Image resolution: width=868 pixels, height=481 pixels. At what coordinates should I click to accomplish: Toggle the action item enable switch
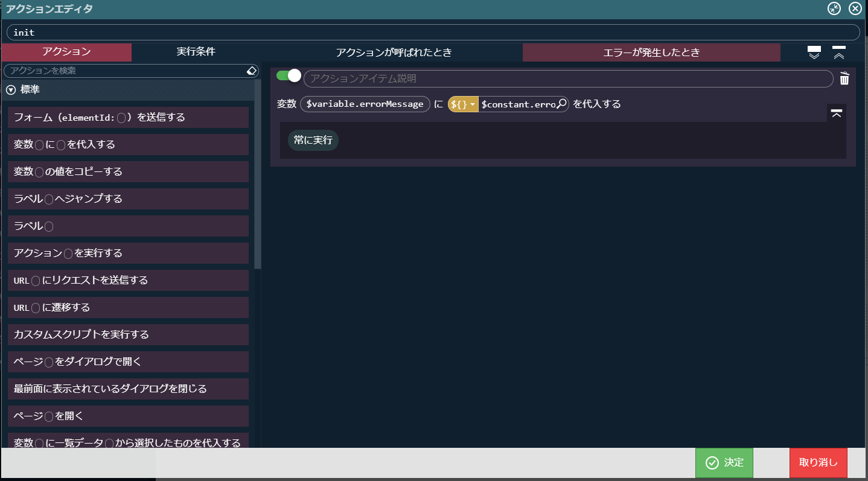coord(289,75)
